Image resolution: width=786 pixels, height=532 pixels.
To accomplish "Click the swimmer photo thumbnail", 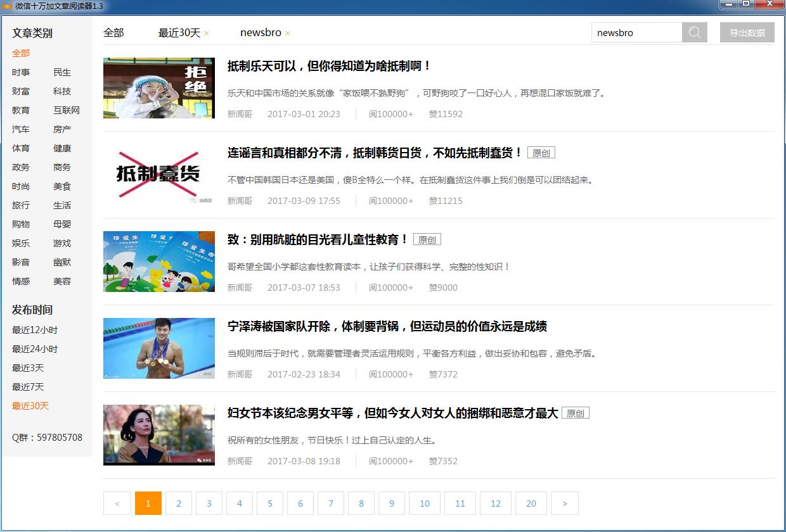I will (x=158, y=348).
